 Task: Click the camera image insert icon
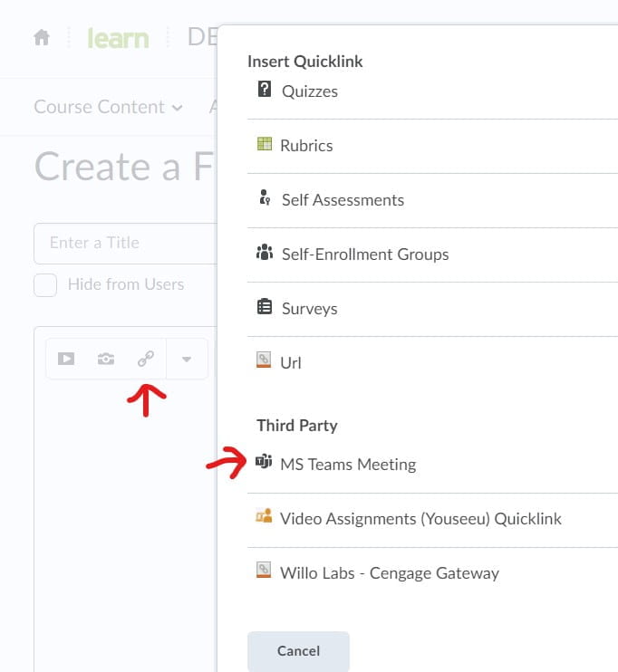(106, 359)
